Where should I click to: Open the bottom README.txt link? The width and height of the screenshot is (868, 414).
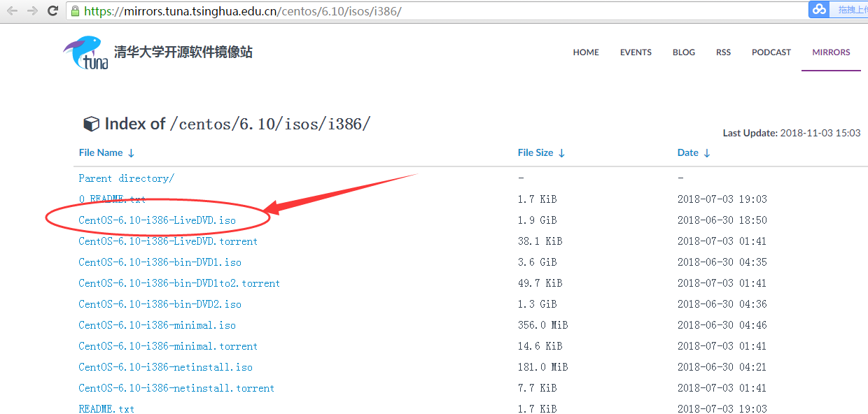point(106,408)
